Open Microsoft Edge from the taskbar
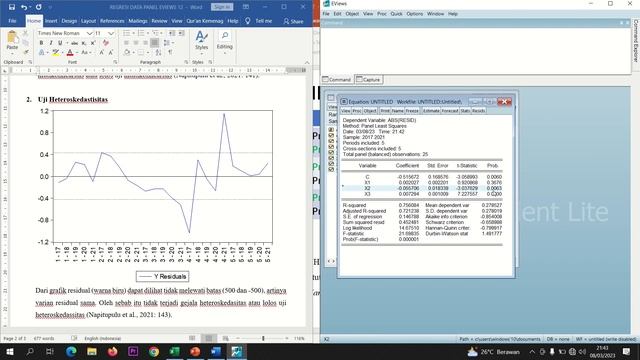The image size is (640, 360). click(x=71, y=351)
